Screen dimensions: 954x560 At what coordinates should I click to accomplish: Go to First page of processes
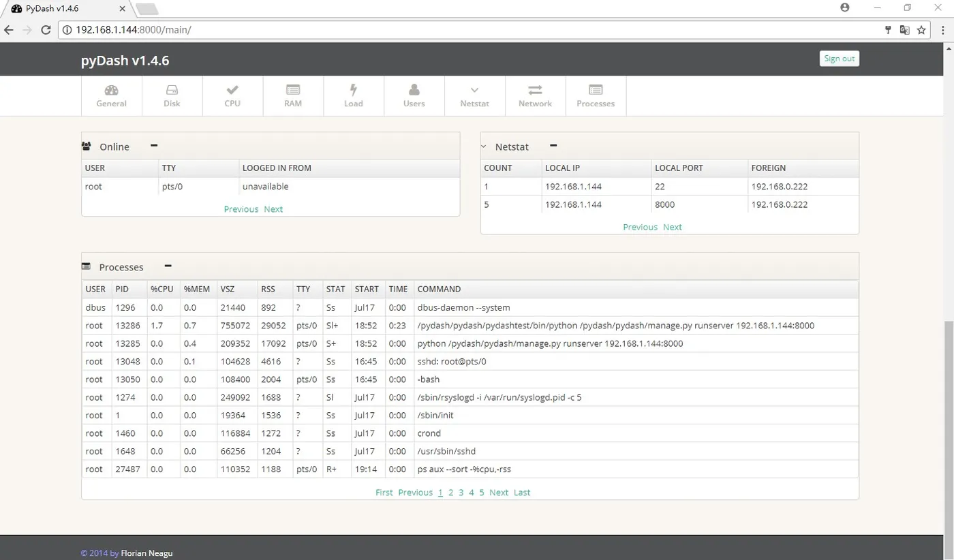(384, 493)
